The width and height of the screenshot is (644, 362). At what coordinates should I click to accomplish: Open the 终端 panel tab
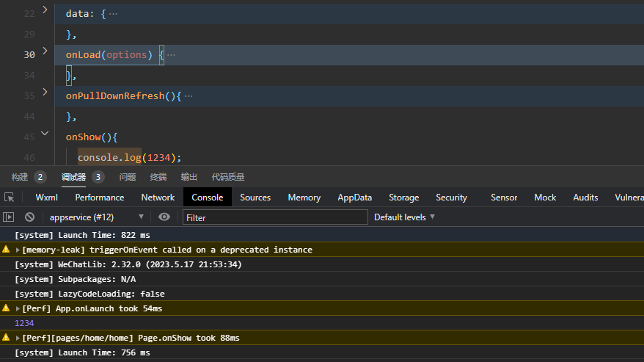click(158, 177)
